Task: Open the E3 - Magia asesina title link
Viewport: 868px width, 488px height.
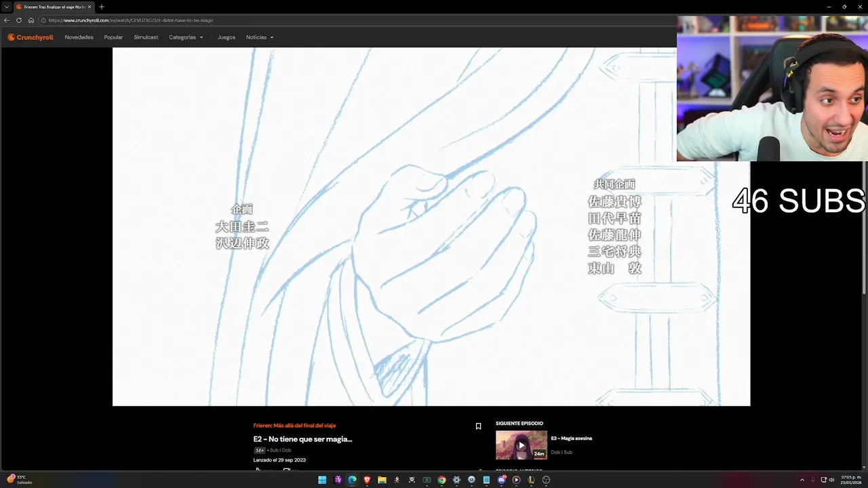Action: click(x=571, y=439)
